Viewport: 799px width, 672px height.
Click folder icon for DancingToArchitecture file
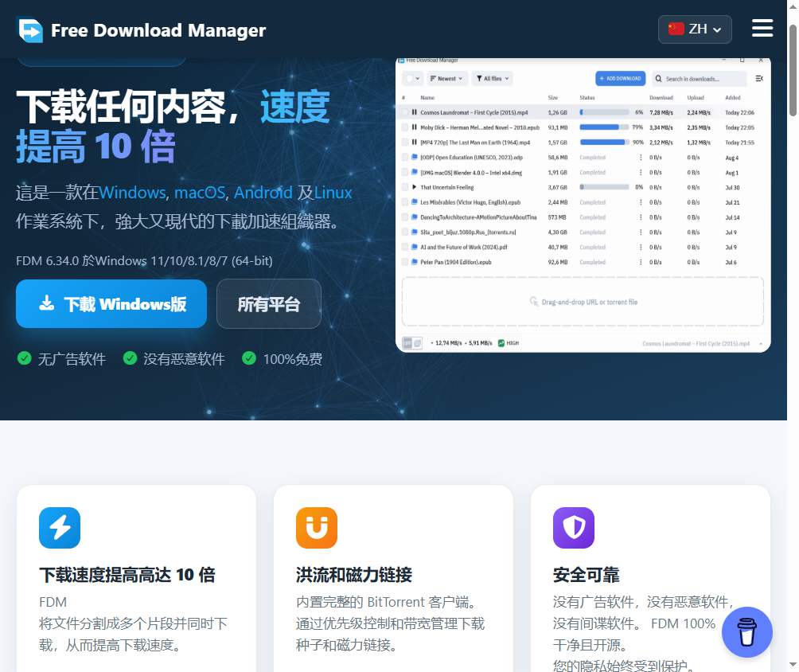[415, 217]
